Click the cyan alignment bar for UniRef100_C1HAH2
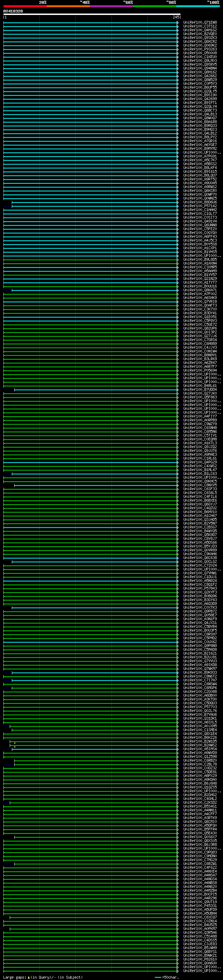This screenshot has height=980, width=223. click(x=92, y=210)
